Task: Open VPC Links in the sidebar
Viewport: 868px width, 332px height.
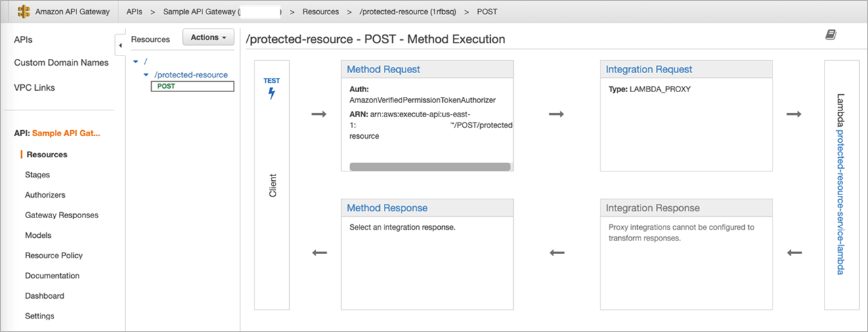Action: click(x=35, y=87)
